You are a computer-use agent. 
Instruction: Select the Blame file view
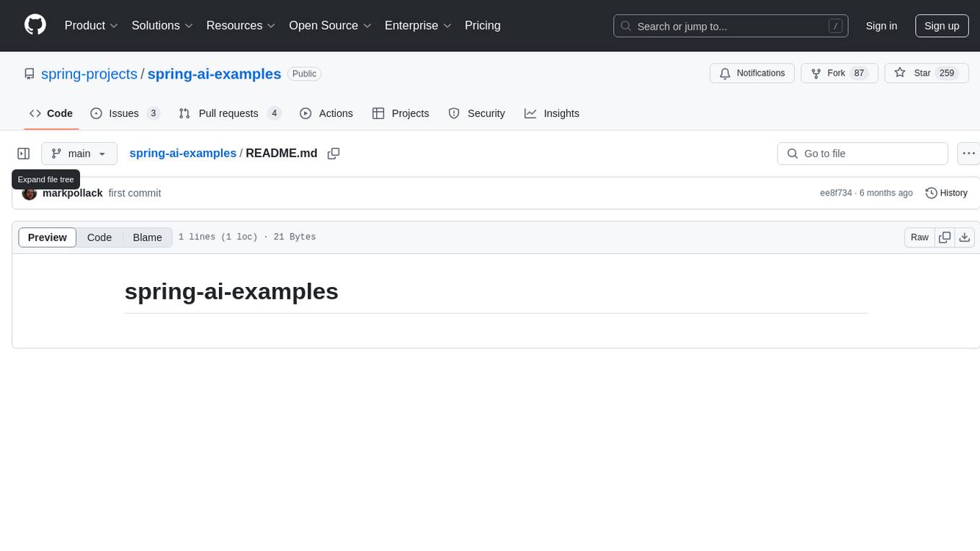[x=147, y=237]
